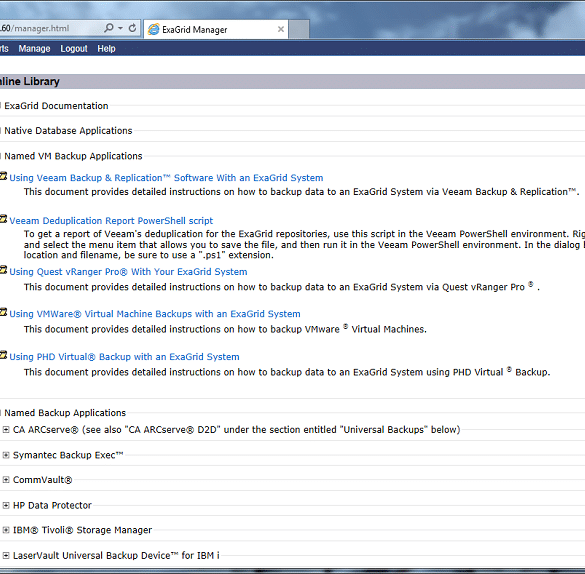This screenshot has height=574, width=585.
Task: Click document icon beside VMWare Virtual Machine Backups
Action: click(x=3, y=313)
